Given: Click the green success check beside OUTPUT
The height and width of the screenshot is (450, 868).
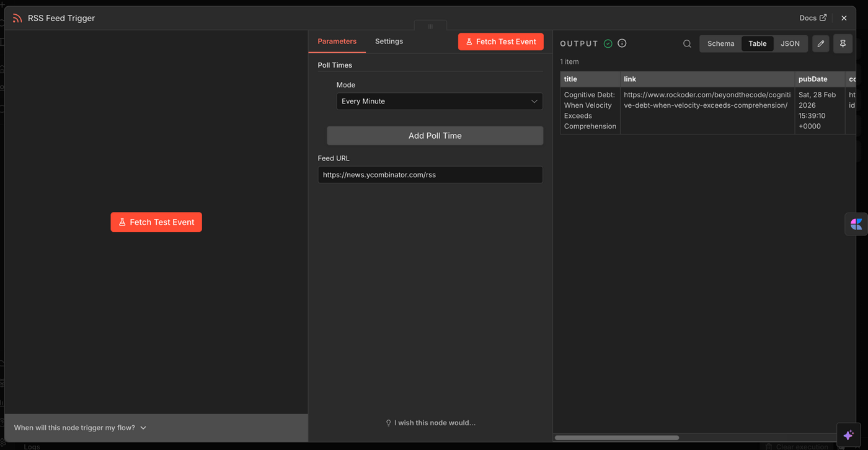Looking at the screenshot, I should (x=608, y=43).
